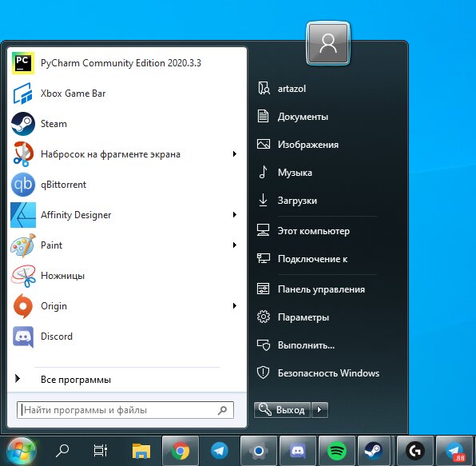Expand the Affinity Designer jump list arrow
This screenshot has height=466, width=476.
[234, 215]
